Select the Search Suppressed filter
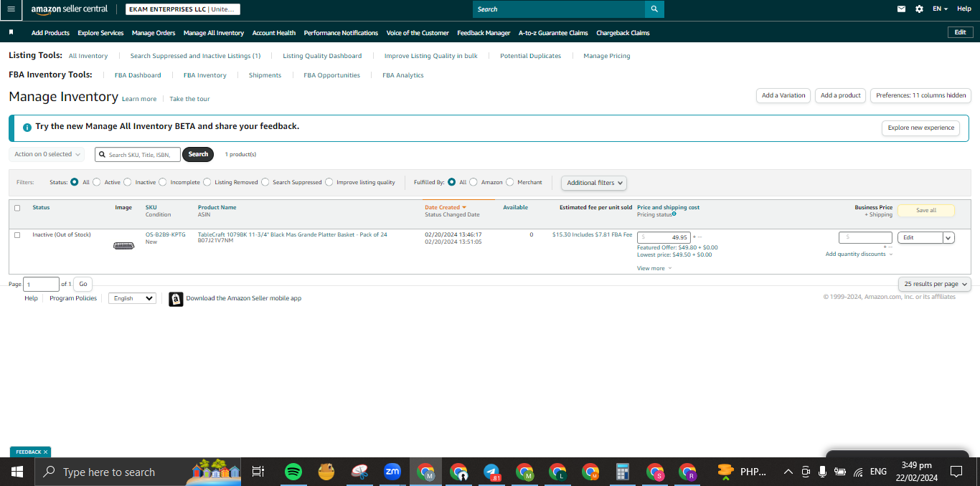Screen dimensions: 980x486 (x=265, y=182)
